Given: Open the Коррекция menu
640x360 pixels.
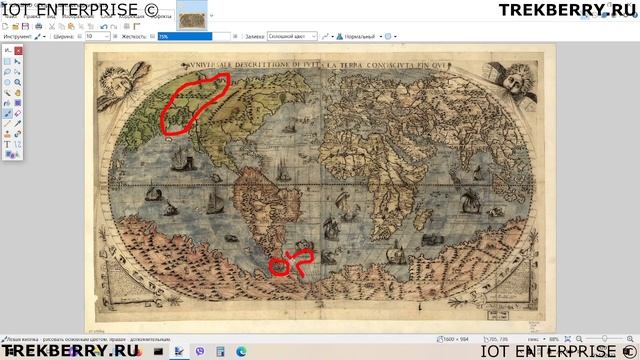Looking at the screenshot, I should pyautogui.click(x=132, y=16).
